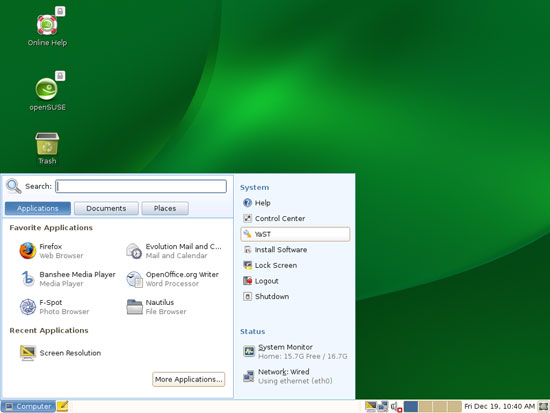Open Control Center
The width and height of the screenshot is (550, 413).
click(274, 218)
